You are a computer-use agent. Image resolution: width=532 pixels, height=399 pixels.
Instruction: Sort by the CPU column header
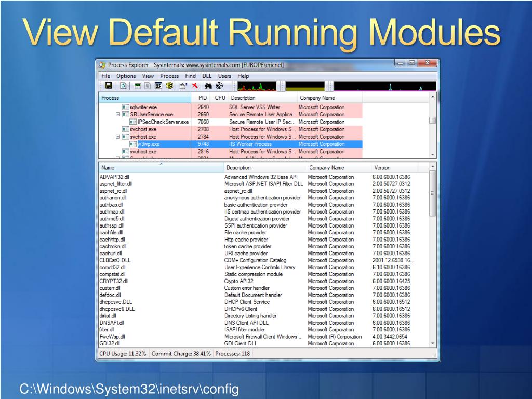pyautogui.click(x=220, y=98)
